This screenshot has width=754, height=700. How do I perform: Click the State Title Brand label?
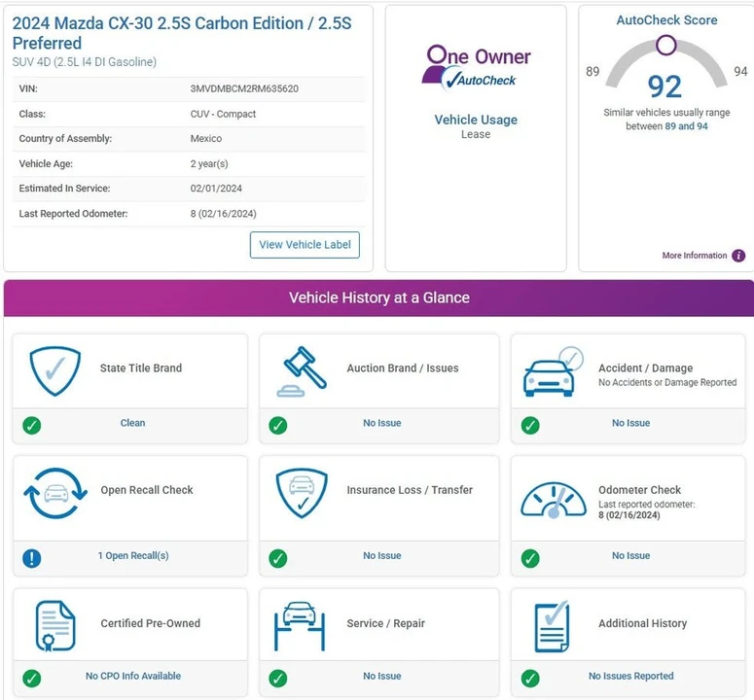click(141, 368)
